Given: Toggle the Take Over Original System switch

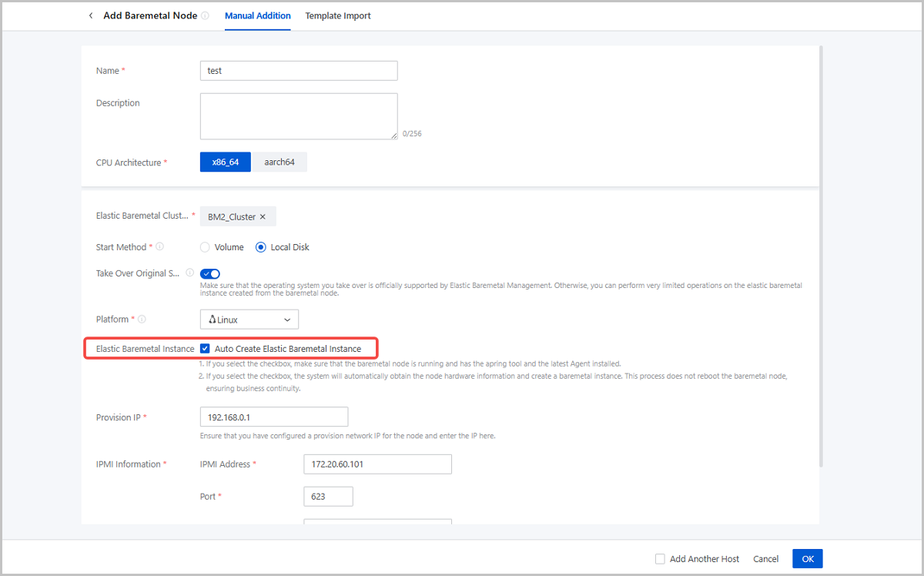Looking at the screenshot, I should (210, 273).
